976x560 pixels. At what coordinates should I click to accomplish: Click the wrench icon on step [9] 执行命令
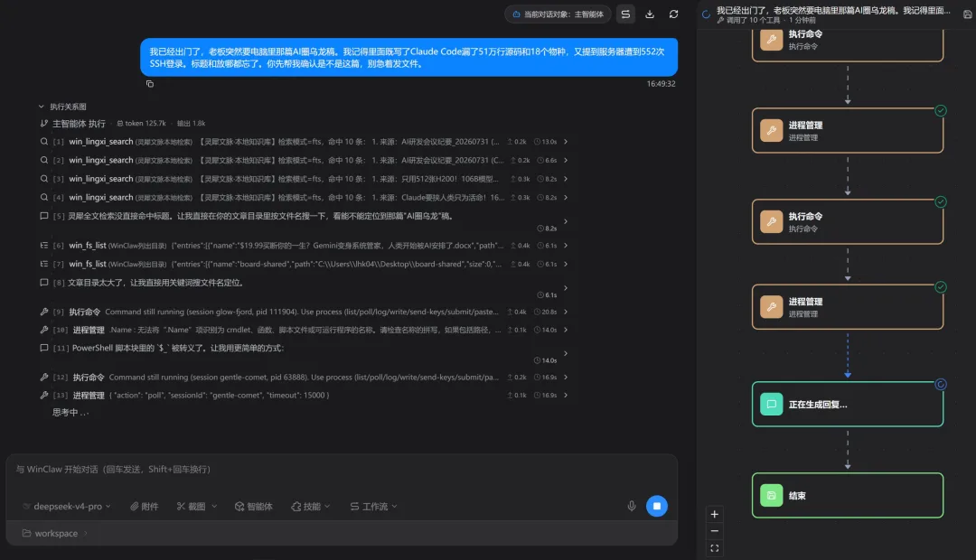pos(44,311)
